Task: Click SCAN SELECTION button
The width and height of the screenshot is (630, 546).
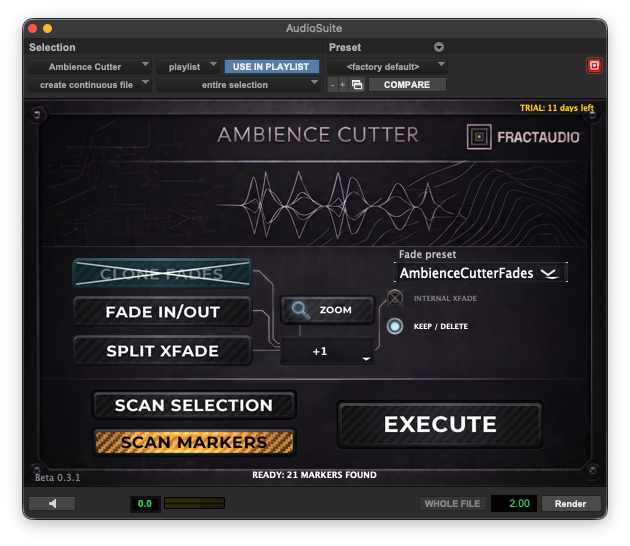Action: point(194,405)
